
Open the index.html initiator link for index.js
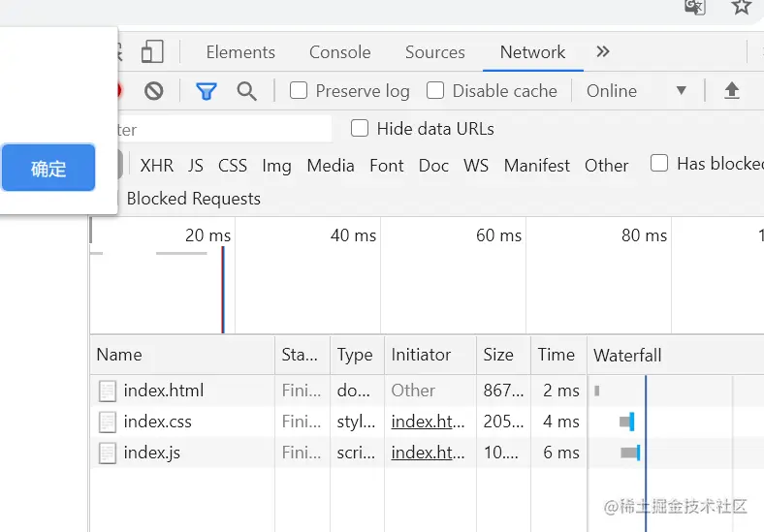(x=428, y=453)
